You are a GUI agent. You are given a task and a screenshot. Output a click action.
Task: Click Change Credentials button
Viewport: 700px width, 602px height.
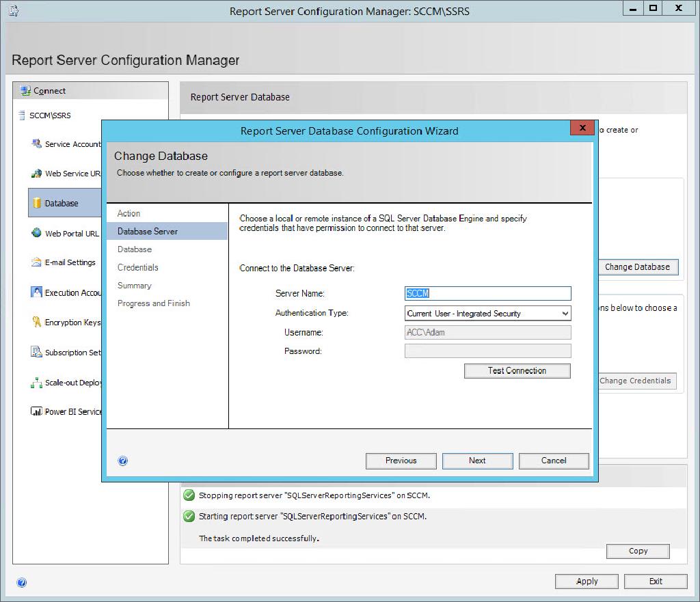[637, 381]
